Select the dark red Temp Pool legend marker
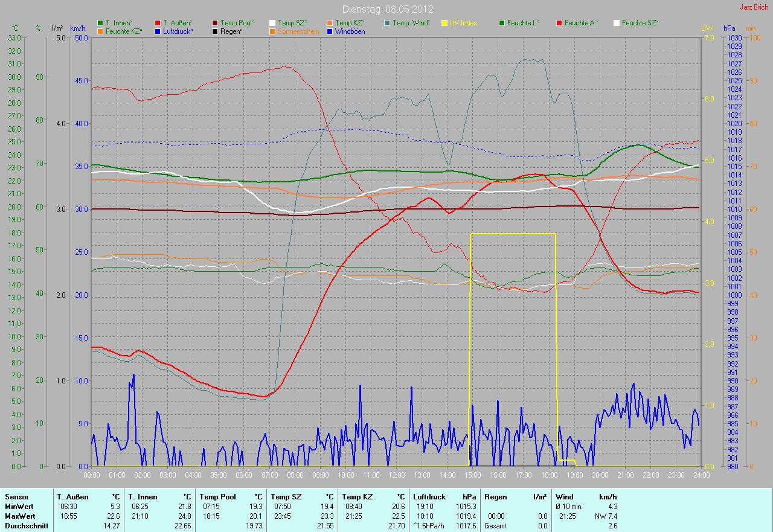 coord(215,23)
